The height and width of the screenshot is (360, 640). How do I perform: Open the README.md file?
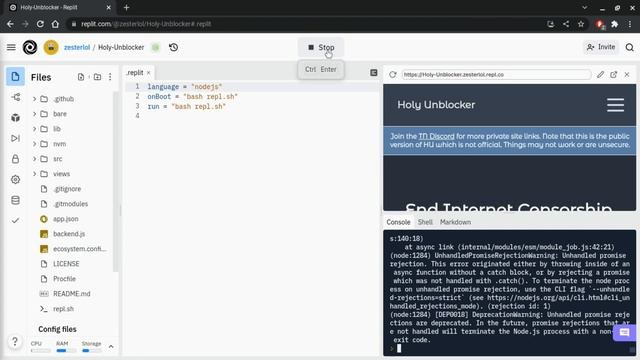[71, 294]
